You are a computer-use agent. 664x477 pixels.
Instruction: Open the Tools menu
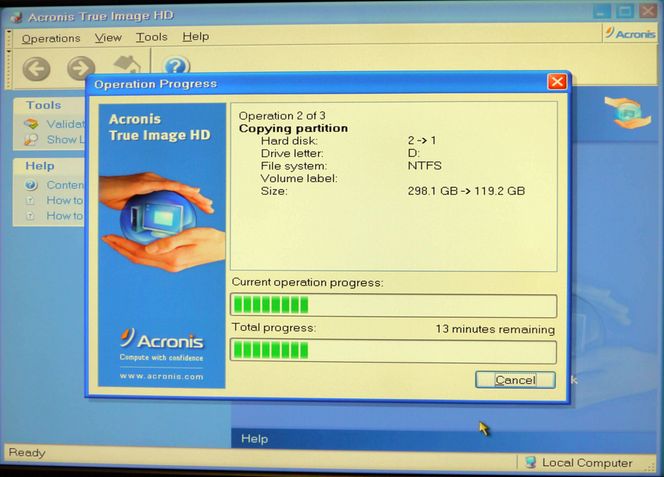point(152,37)
